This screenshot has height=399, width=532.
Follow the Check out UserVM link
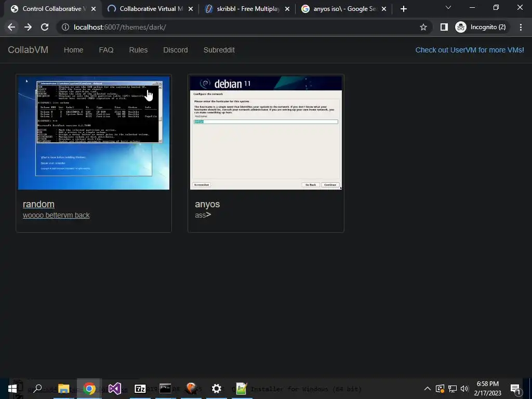click(x=470, y=50)
